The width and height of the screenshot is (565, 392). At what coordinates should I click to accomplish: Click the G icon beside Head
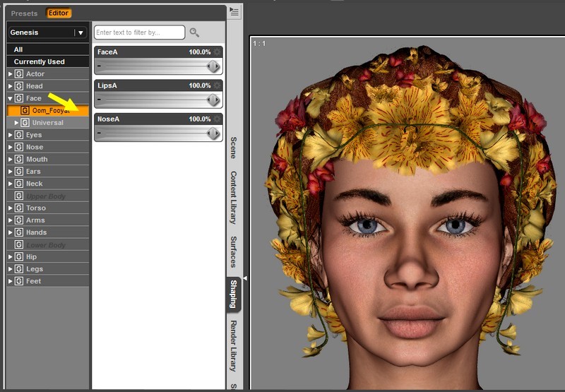click(19, 86)
